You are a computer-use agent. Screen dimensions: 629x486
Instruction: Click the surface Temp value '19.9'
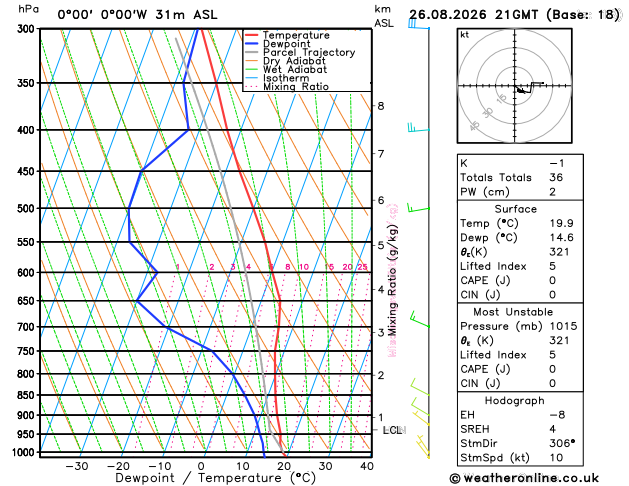561,223
